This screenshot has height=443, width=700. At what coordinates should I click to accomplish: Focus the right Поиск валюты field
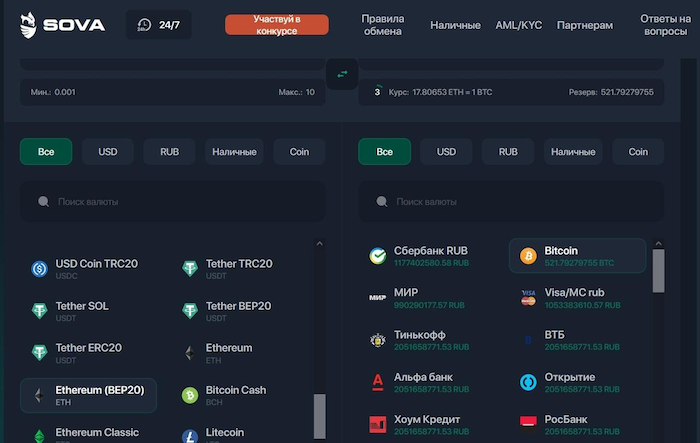coord(511,201)
